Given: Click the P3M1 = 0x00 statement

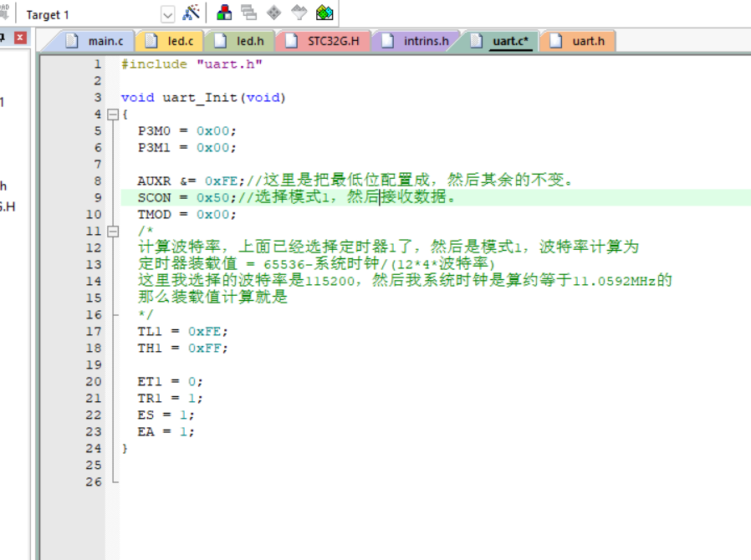Looking at the screenshot, I should [x=187, y=148].
